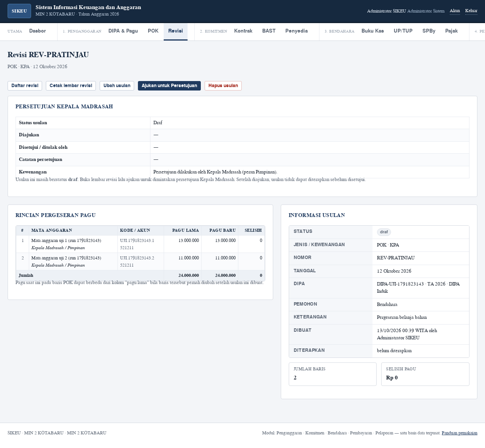
Task: Open the BAST tab
Action: 269,31
